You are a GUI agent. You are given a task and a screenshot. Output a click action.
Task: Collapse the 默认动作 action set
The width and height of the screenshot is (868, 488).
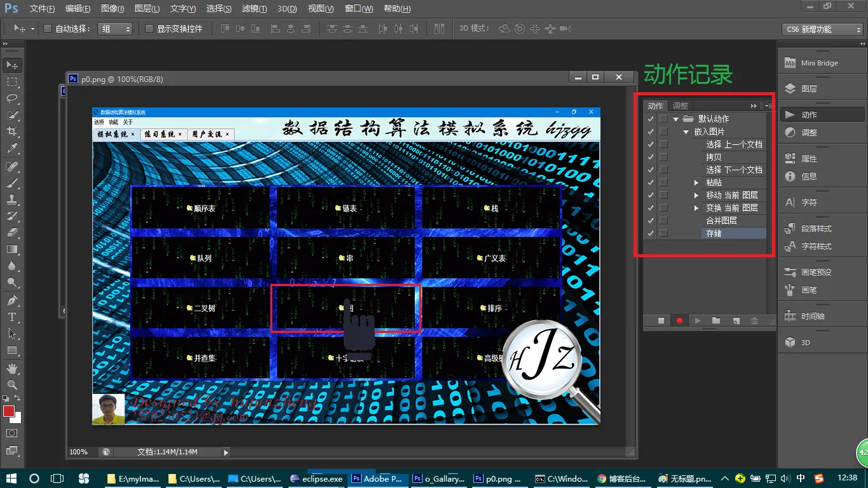(676, 119)
